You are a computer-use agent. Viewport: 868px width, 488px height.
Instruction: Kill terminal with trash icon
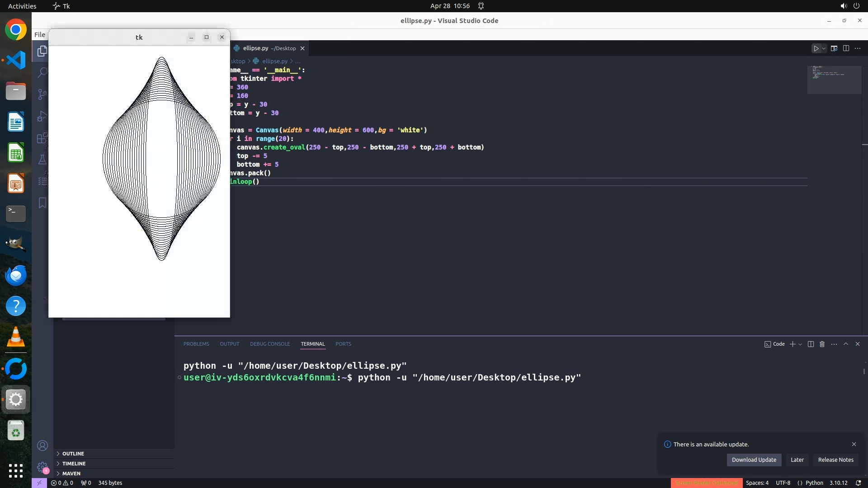[822, 344]
